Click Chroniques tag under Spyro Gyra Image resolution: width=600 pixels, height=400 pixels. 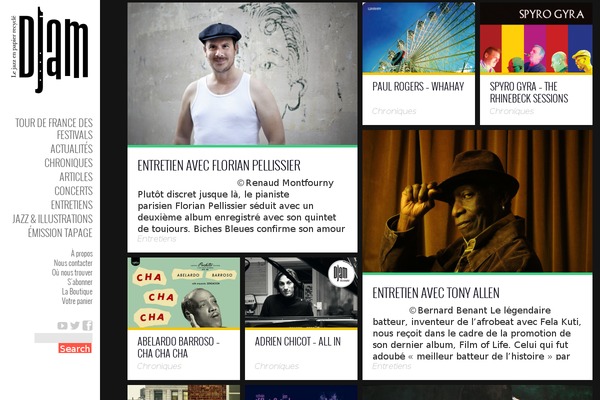pos(512,111)
